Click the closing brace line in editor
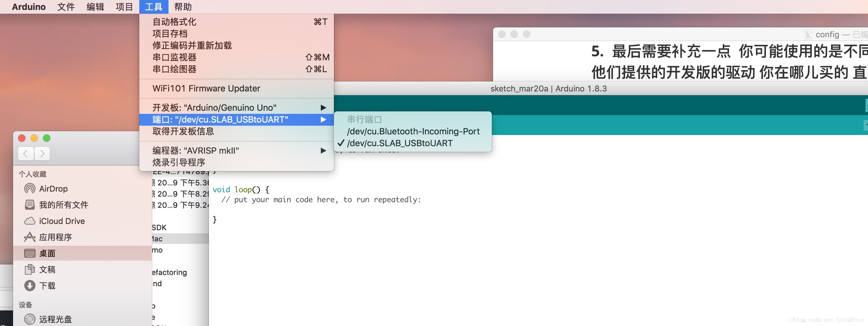Viewport: 868px width, 326px height. pyautogui.click(x=215, y=220)
